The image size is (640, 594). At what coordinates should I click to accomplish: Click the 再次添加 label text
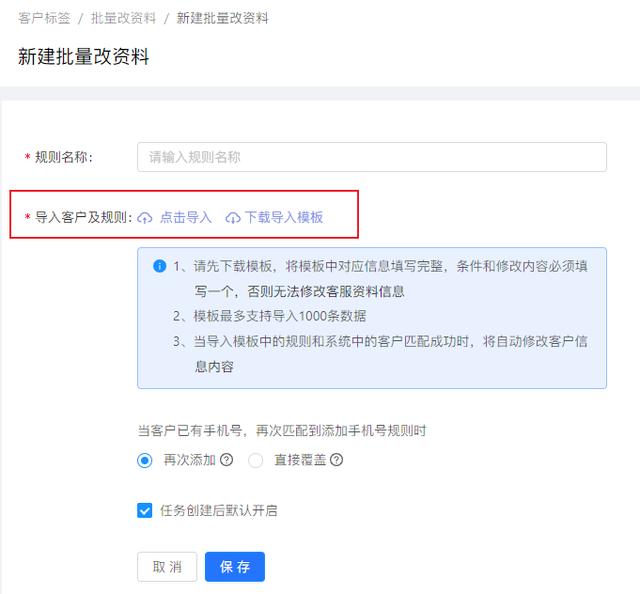point(189,460)
